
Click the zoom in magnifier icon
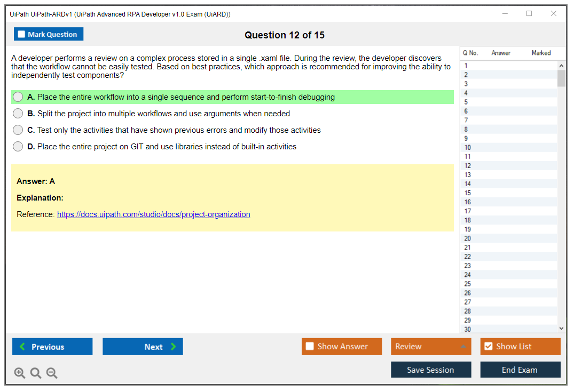click(20, 373)
